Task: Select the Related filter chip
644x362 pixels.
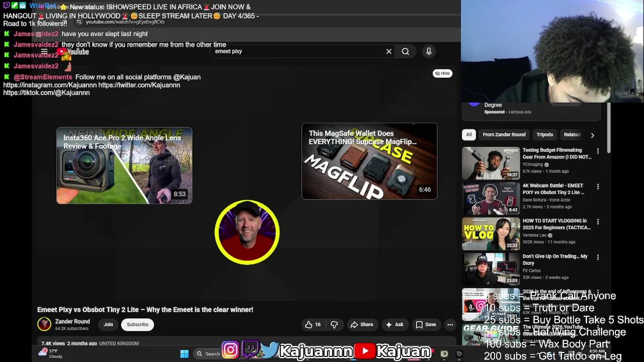Action: (x=572, y=135)
